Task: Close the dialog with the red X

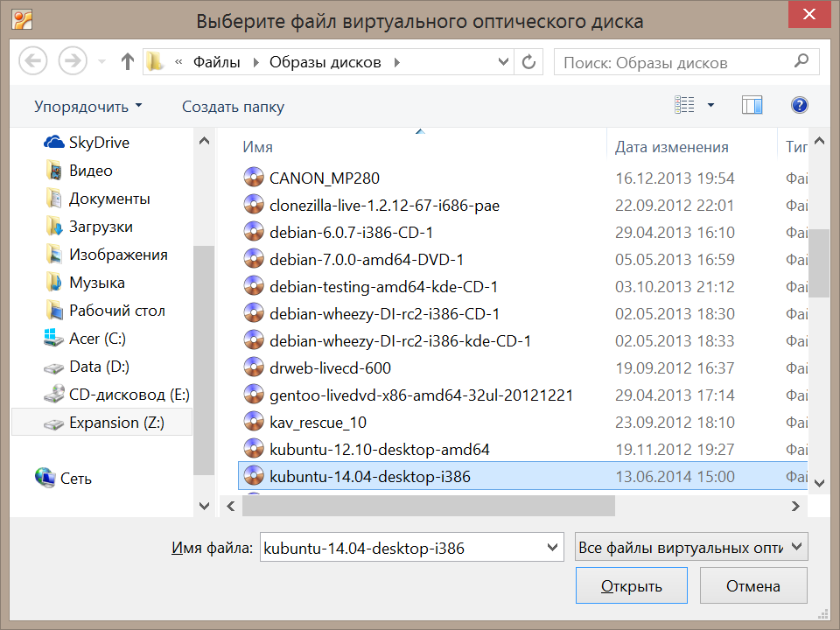Action: [x=808, y=14]
